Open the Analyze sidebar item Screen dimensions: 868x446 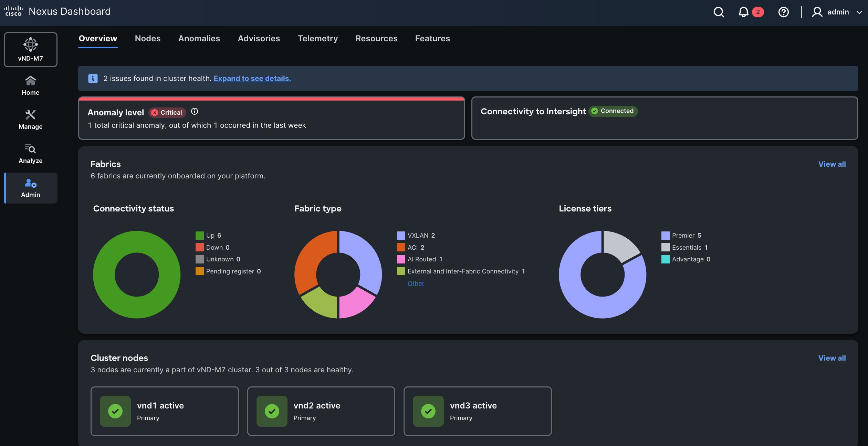click(31, 154)
